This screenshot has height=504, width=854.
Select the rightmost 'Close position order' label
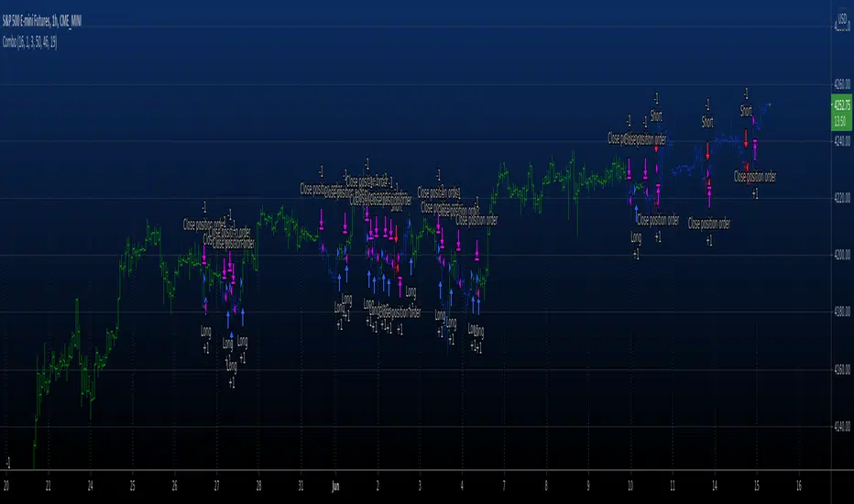tap(755, 177)
